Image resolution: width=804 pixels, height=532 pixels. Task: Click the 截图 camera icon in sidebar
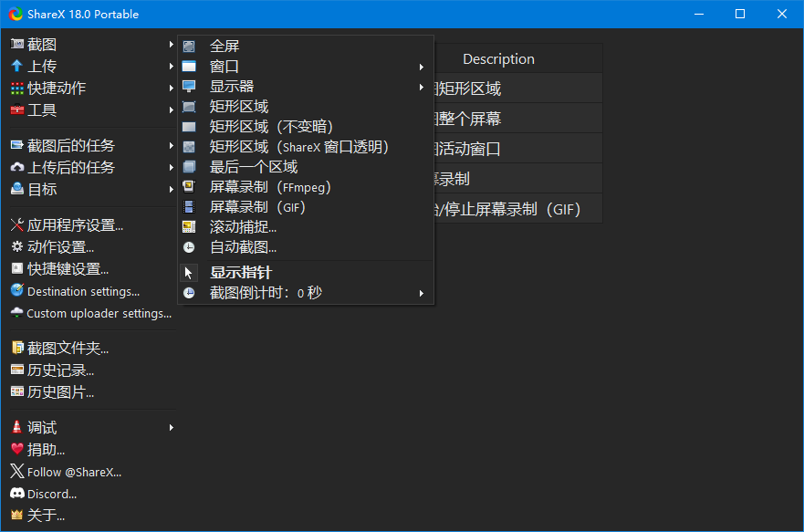click(17, 44)
